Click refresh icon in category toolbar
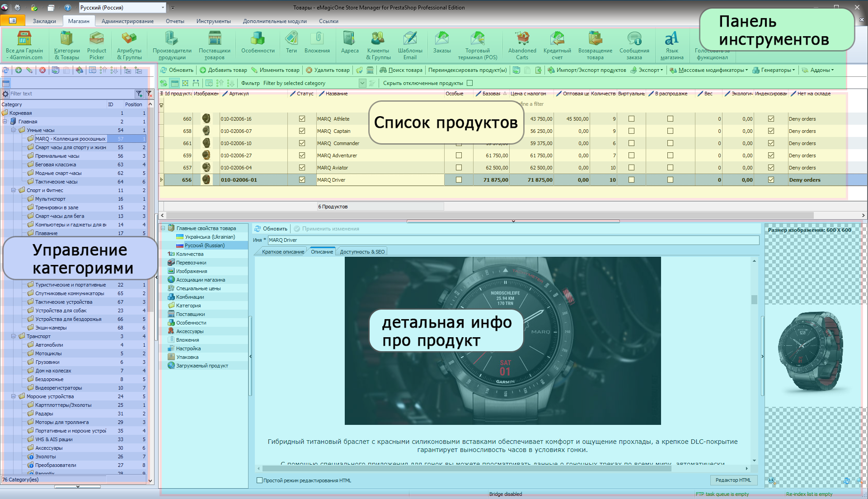 [x=5, y=70]
